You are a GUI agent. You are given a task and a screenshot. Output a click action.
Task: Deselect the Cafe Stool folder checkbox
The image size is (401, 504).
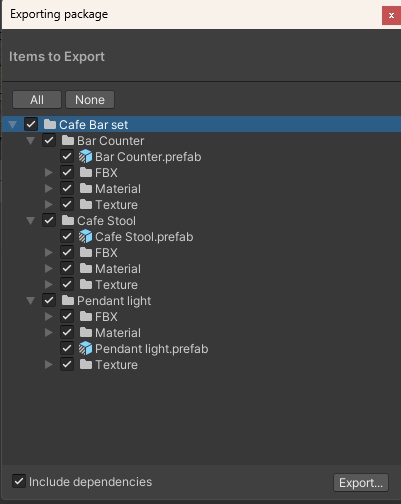click(49, 220)
